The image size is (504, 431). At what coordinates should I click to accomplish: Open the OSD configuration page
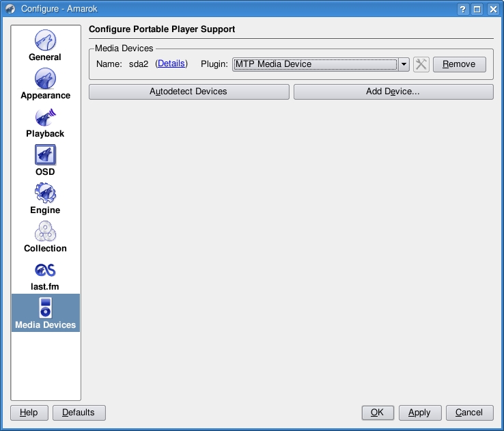(45, 160)
